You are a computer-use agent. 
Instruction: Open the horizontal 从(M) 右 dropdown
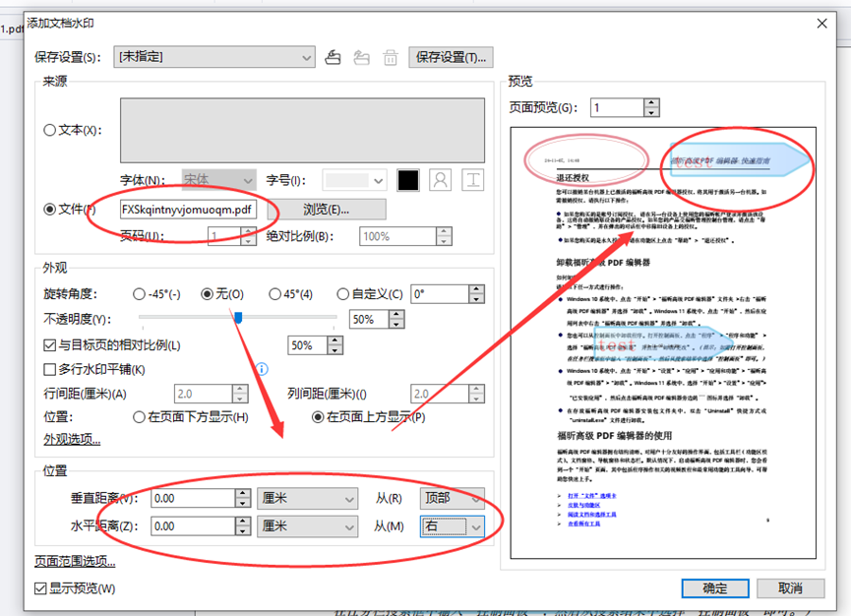pos(452,526)
